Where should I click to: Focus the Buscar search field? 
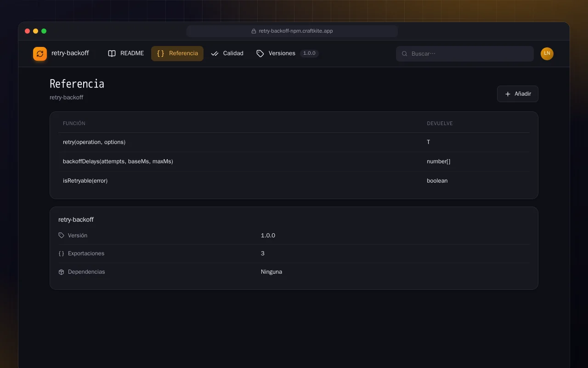[465, 54]
